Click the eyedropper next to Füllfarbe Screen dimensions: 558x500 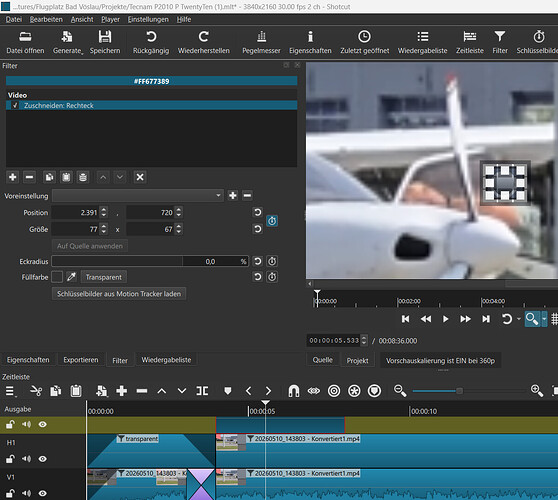71,277
